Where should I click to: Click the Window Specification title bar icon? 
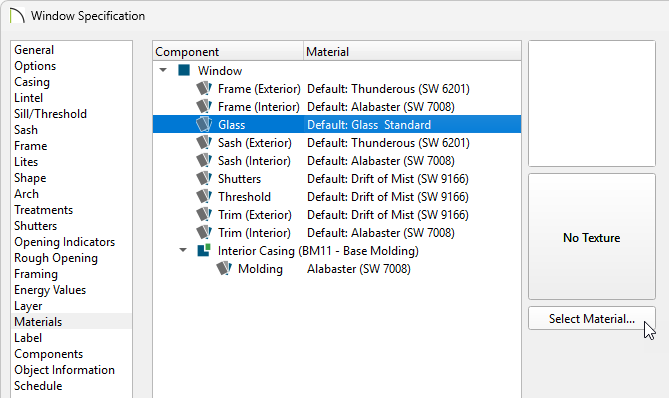pyautogui.click(x=17, y=16)
